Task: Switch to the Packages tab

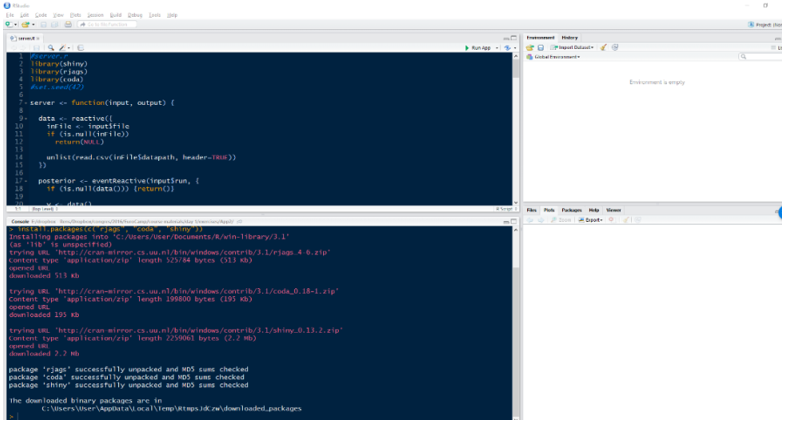Action: 571,210
